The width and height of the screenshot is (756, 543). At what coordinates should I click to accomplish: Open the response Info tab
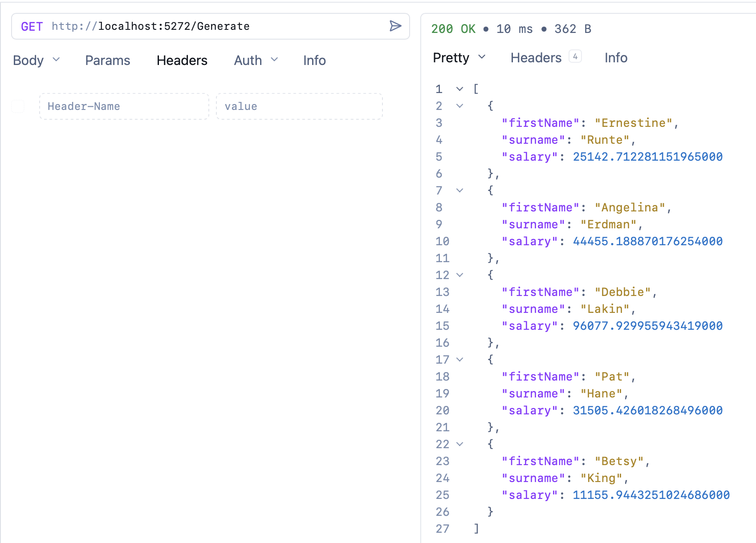pos(616,57)
